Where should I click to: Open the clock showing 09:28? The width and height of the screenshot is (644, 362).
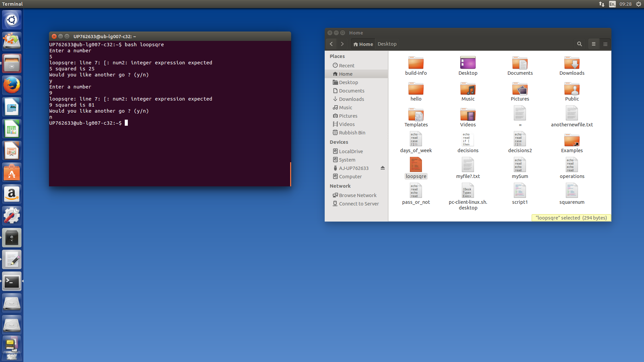[626, 4]
